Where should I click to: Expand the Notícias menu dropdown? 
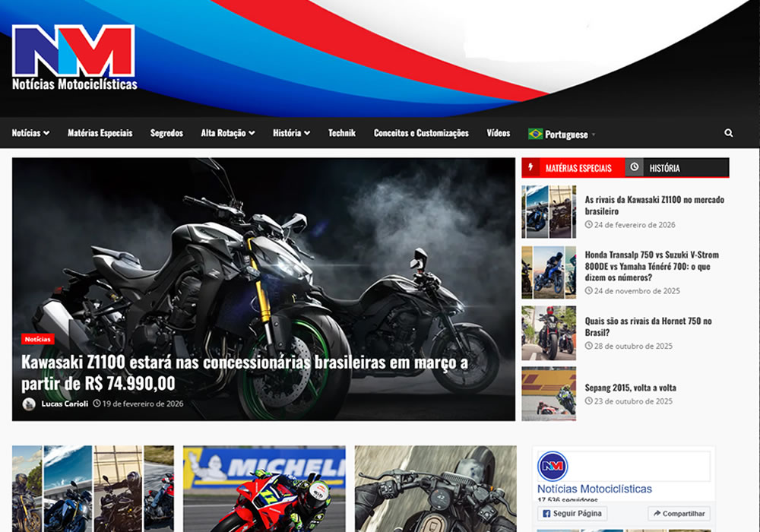pos(30,133)
